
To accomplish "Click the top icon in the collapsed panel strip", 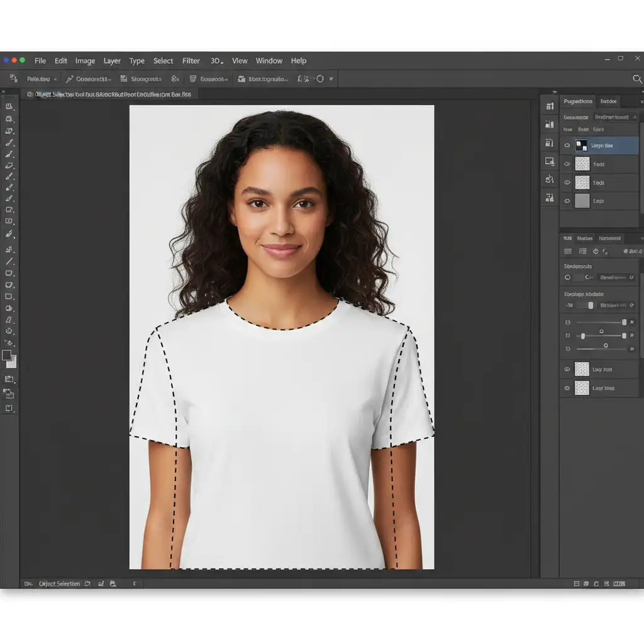I will click(550, 106).
